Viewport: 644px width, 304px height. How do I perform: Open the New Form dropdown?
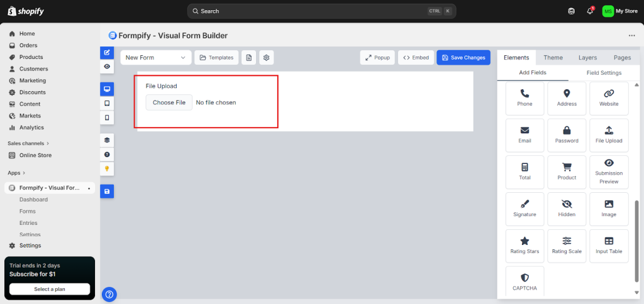coord(156,58)
